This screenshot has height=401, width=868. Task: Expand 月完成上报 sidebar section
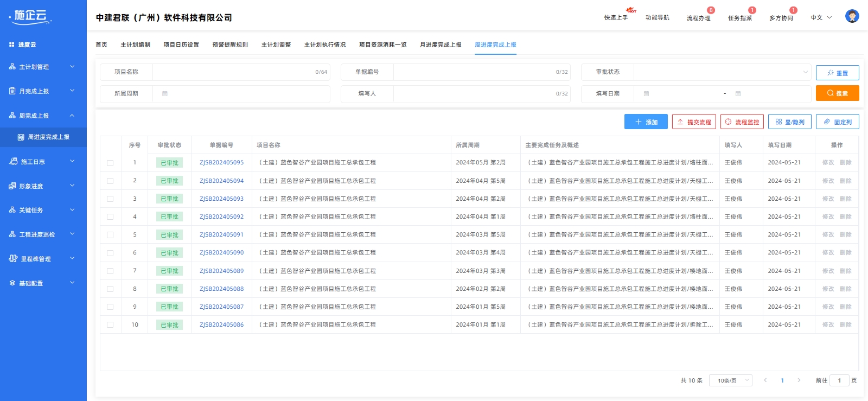72,91
